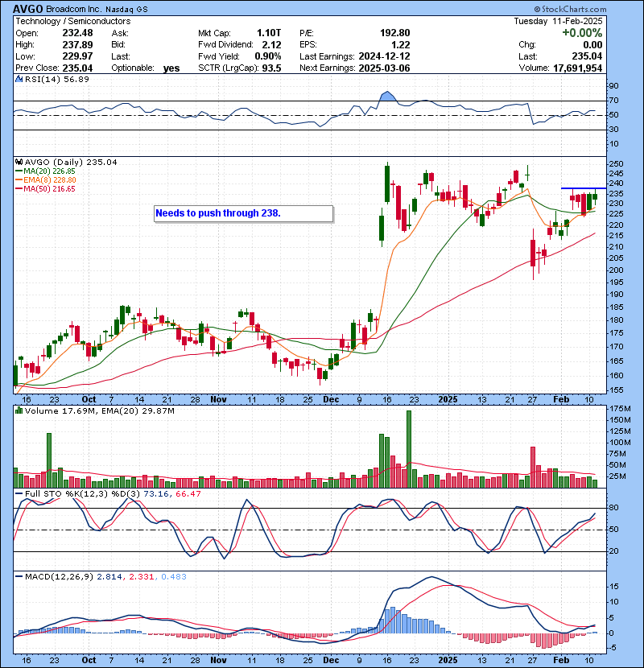Click the High value 237.89
644x668 pixels.
point(77,45)
